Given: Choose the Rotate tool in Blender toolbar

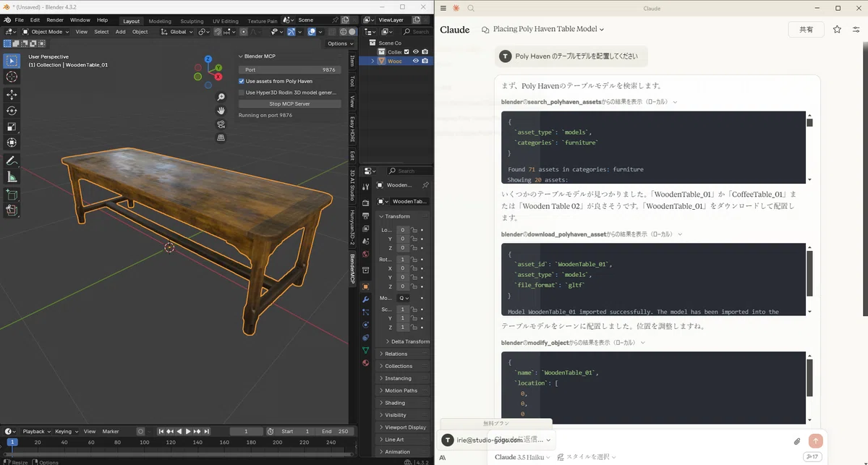Looking at the screenshot, I should pyautogui.click(x=12, y=111).
